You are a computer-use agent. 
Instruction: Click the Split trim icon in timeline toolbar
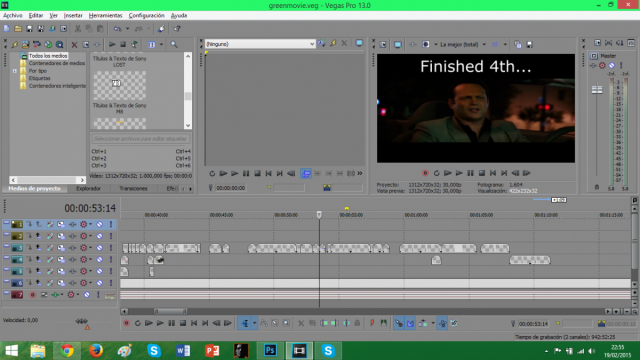346,323
